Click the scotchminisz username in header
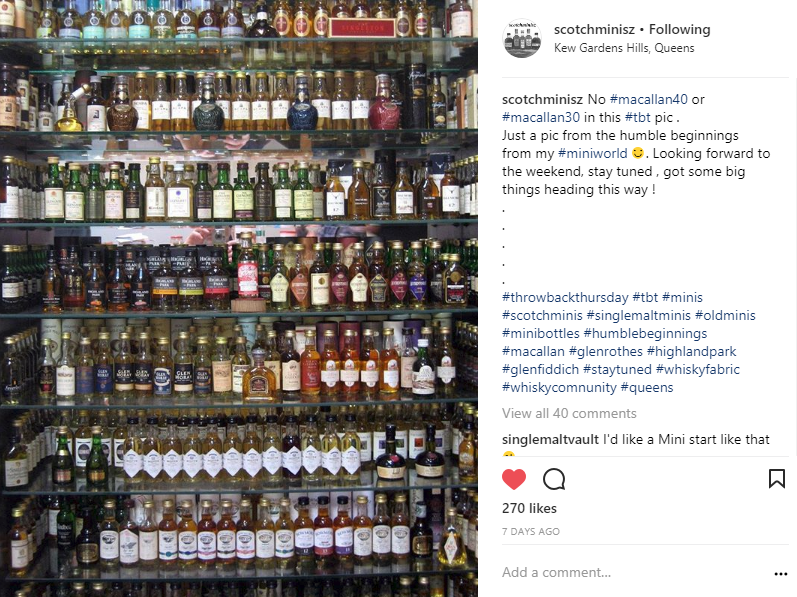Screen dimensions: 797x597 click(x=594, y=29)
